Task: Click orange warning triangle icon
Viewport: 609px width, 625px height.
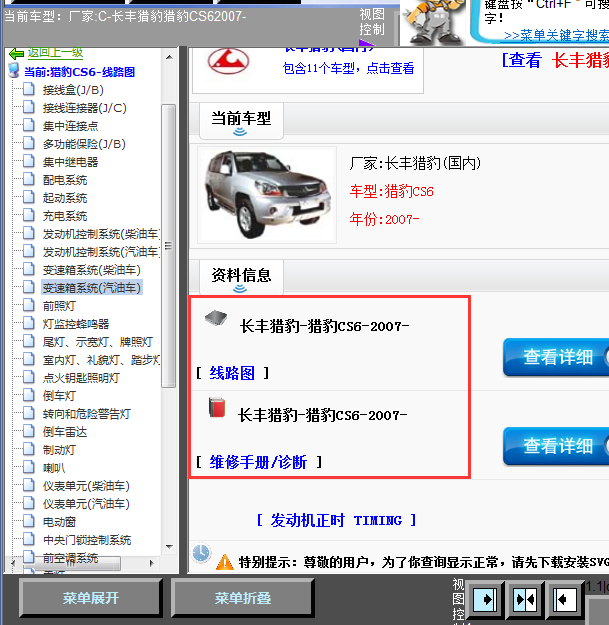Action: tap(225, 562)
